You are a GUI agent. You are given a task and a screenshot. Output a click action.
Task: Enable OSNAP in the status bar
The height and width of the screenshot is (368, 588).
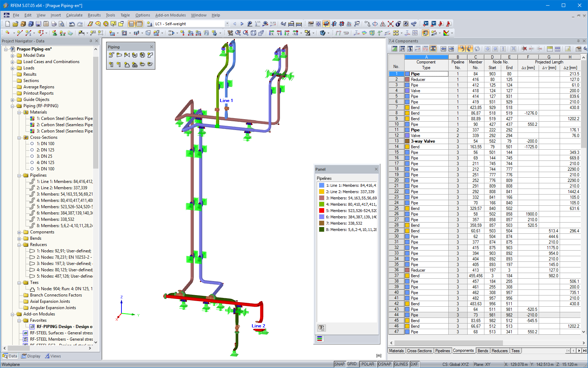384,364
